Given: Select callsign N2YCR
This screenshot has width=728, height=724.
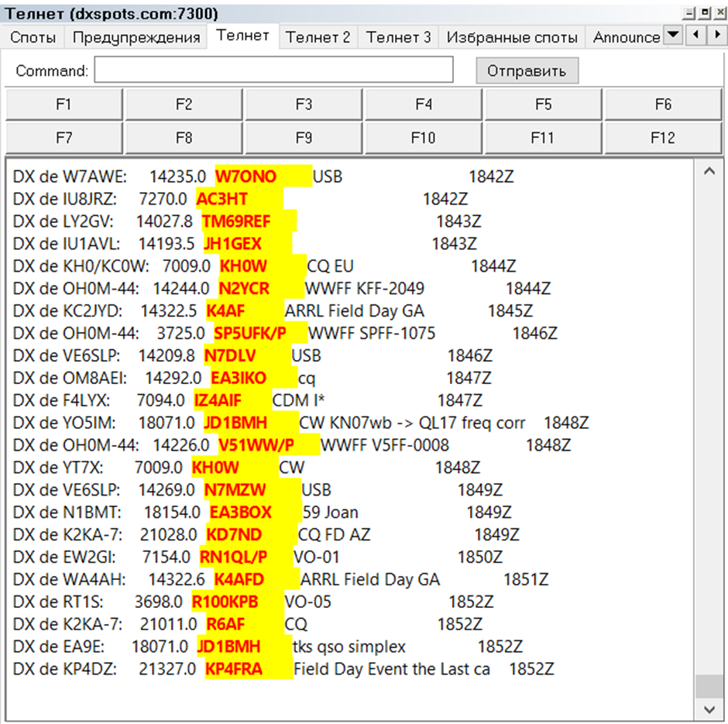Looking at the screenshot, I should point(244,289).
